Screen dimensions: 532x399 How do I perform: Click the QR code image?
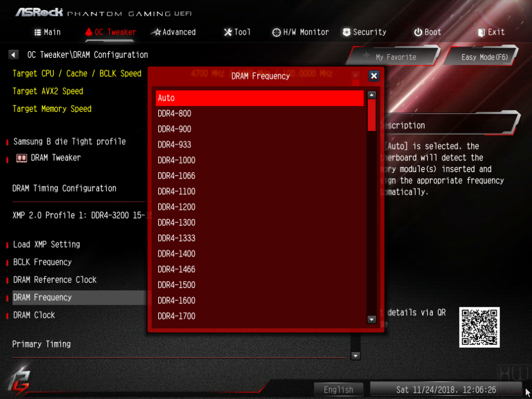tap(479, 327)
